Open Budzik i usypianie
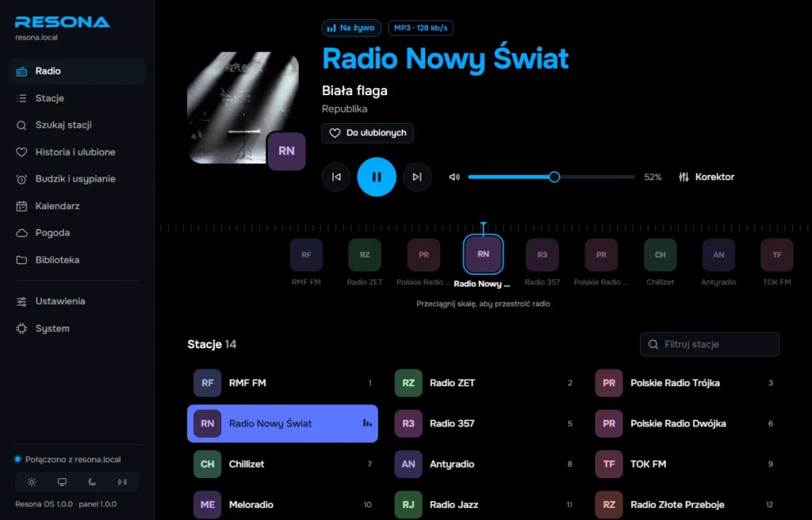The image size is (812, 520). (77, 178)
